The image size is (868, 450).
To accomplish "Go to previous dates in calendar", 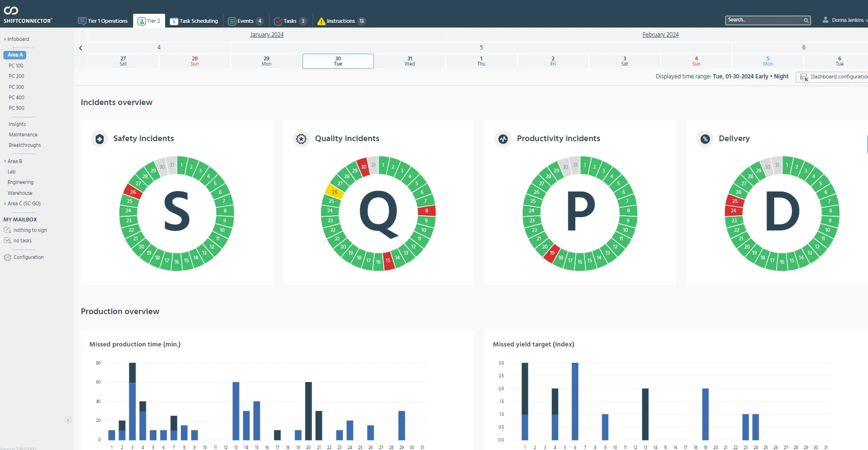I will [x=81, y=48].
